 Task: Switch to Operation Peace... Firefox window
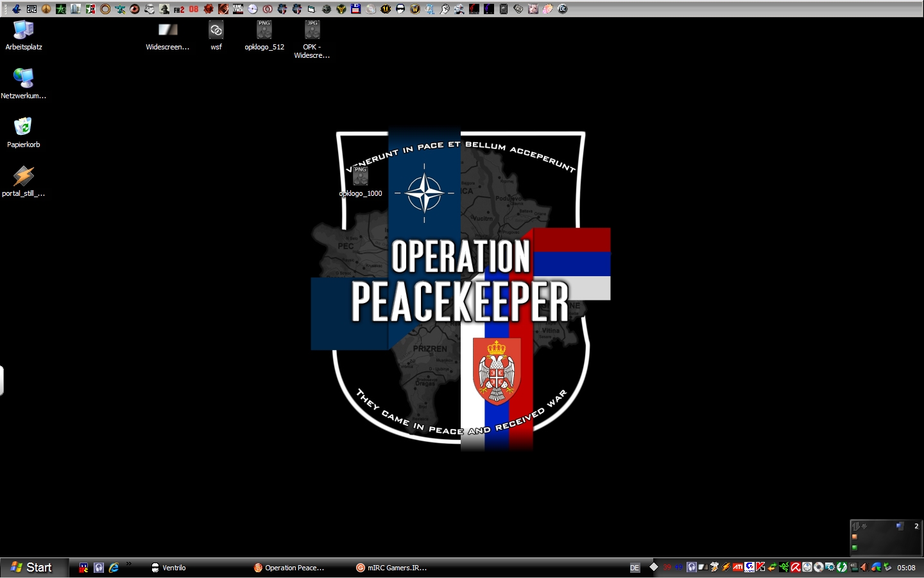(x=289, y=568)
